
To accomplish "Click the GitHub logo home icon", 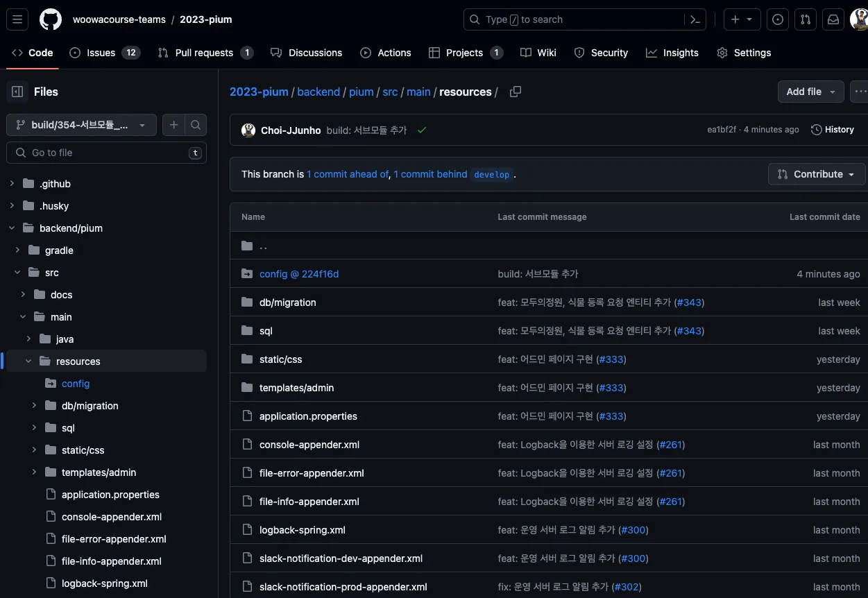I will [50, 19].
